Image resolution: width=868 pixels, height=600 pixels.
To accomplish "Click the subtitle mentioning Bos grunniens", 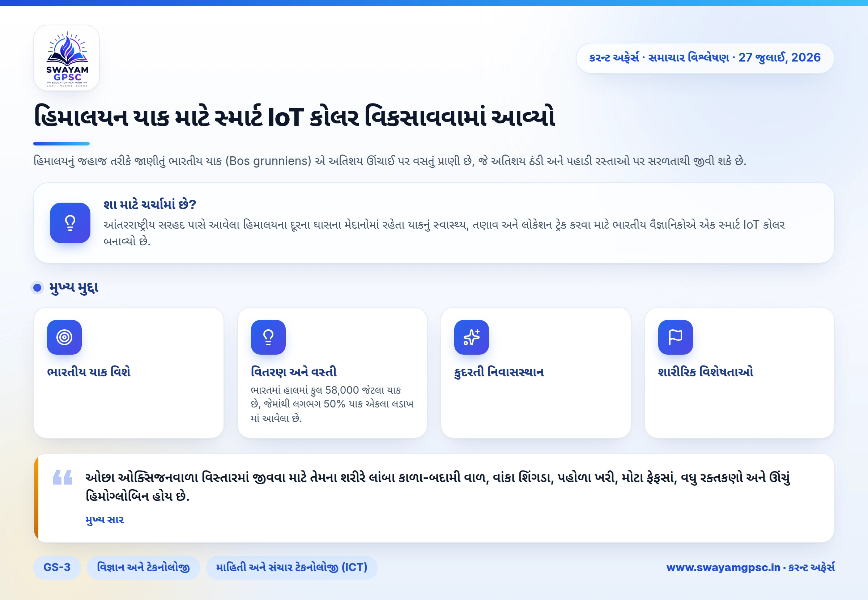I will coord(390,161).
